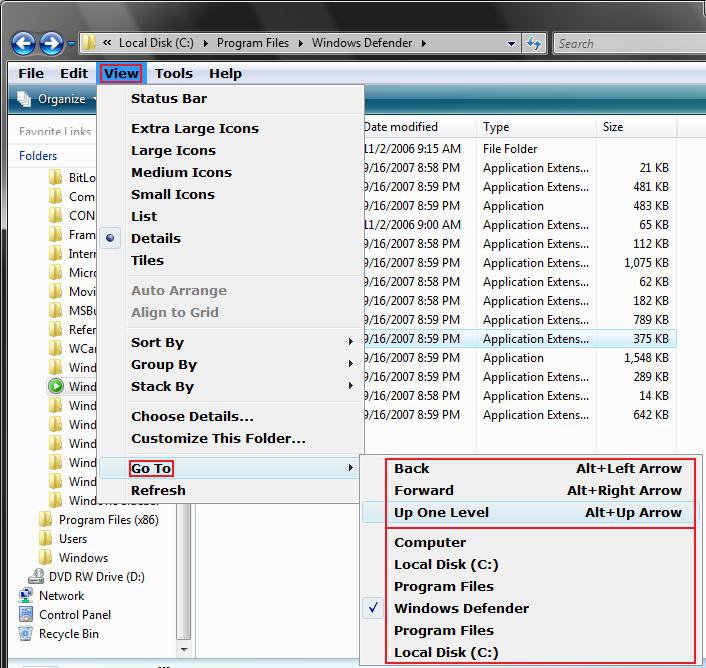Screen dimensions: 706x668
Task: Open the Tools menu
Action: (173, 73)
